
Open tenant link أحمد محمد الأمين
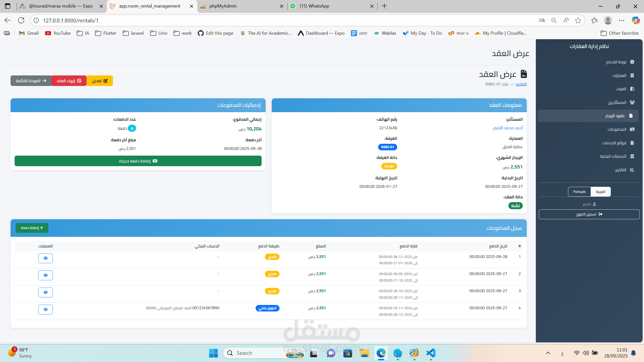coord(507,128)
